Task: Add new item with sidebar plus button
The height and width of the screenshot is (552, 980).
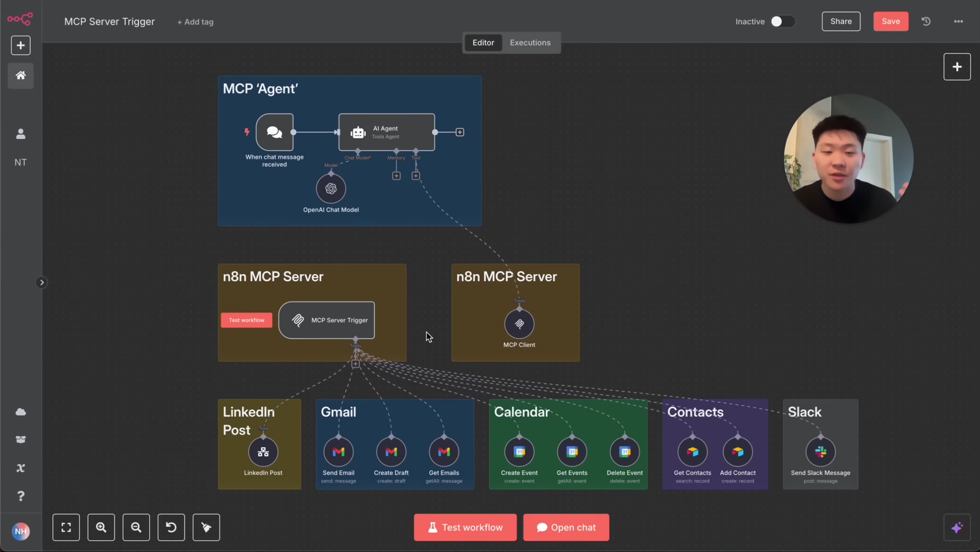Action: coord(21,45)
